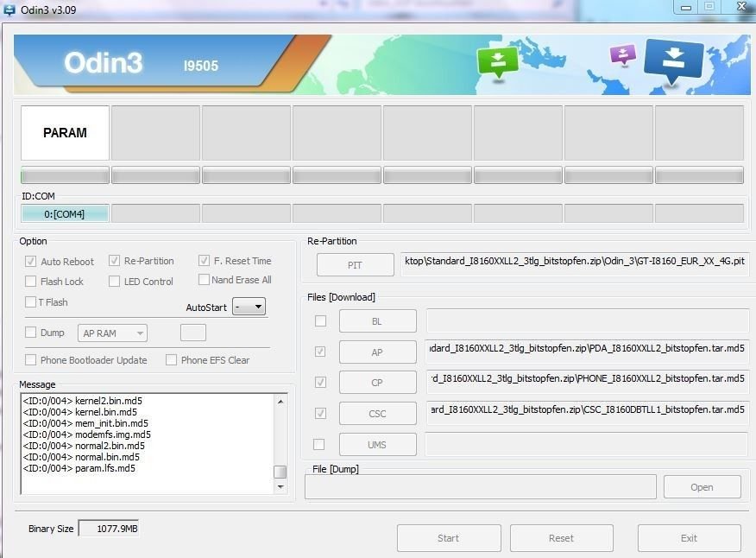Viewport: 756px width, 558px height.
Task: Click the large blue download arrow icon
Action: coord(673,61)
